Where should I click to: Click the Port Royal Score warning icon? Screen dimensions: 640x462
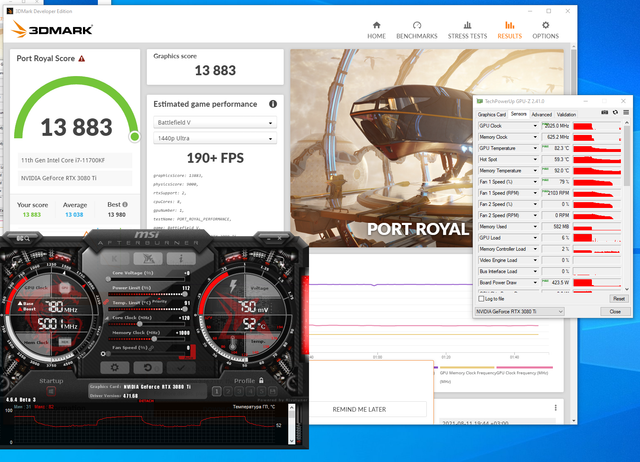tap(82, 58)
